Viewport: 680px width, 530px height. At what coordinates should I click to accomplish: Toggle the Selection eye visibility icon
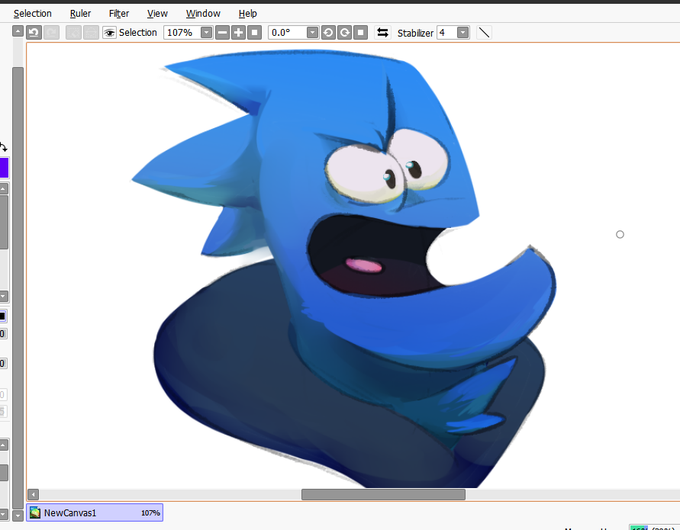[109, 33]
